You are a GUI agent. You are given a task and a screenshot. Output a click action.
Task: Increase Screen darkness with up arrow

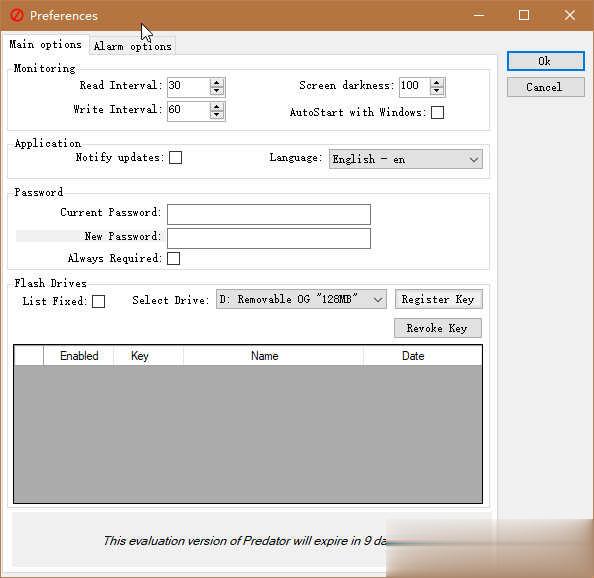[437, 83]
